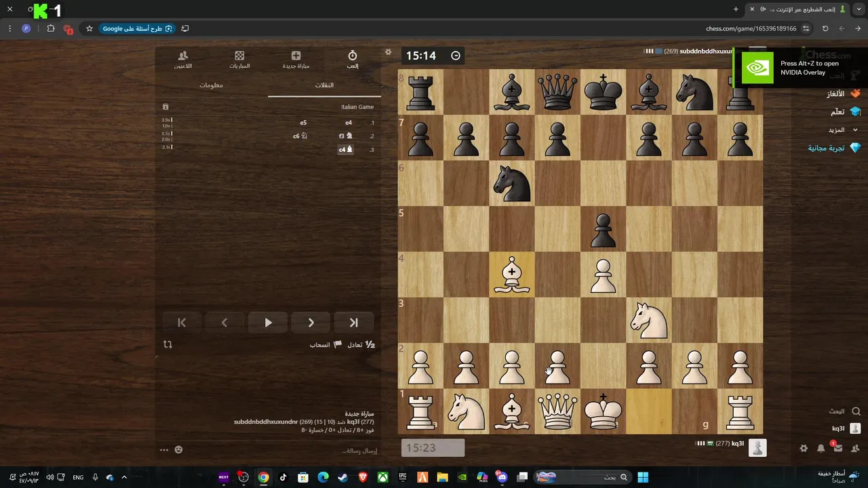Select the white bishop on c4
Screen dimensions: 868x488
512,274
